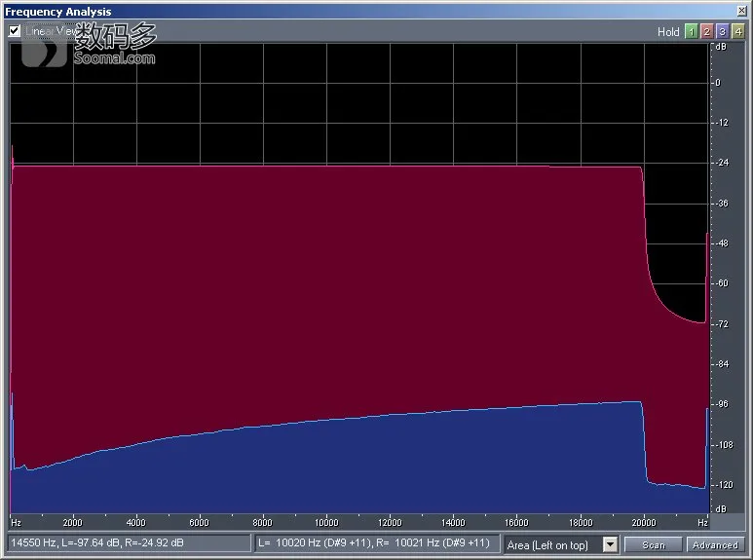Click the -120 dB label on level scale

coord(724,485)
